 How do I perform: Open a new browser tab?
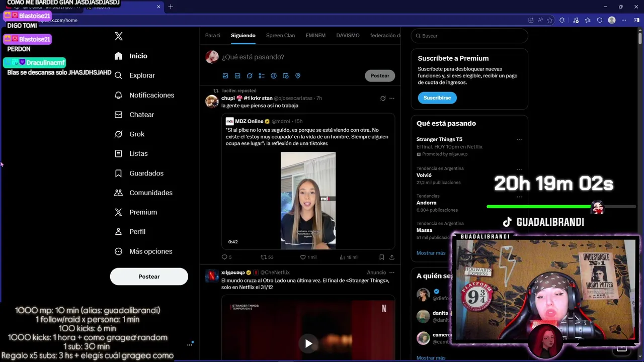[171, 7]
